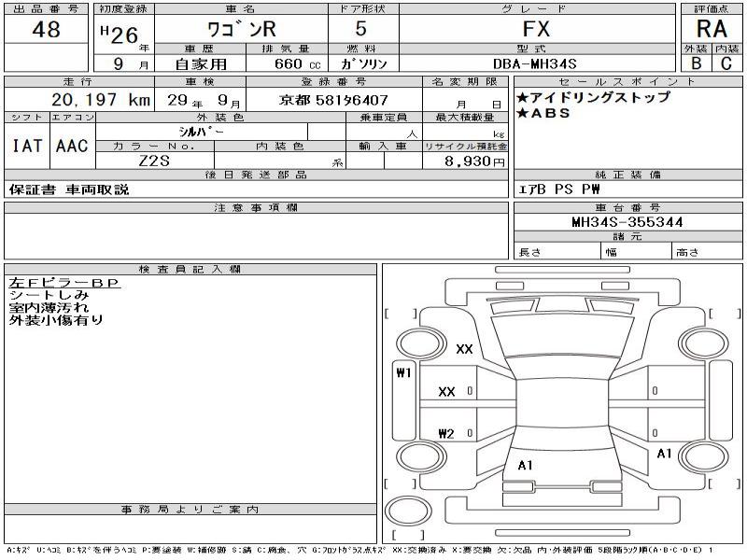
Task: Click the mileage value 20,197 km
Action: click(x=95, y=100)
